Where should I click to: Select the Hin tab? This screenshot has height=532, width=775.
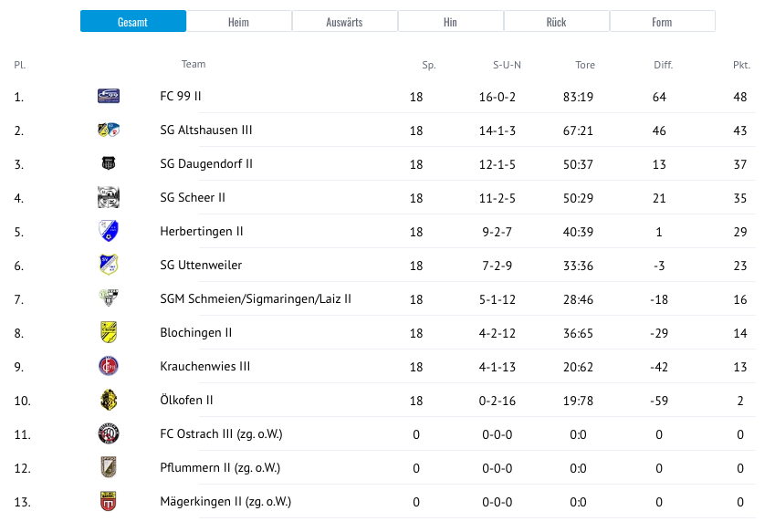450,20
